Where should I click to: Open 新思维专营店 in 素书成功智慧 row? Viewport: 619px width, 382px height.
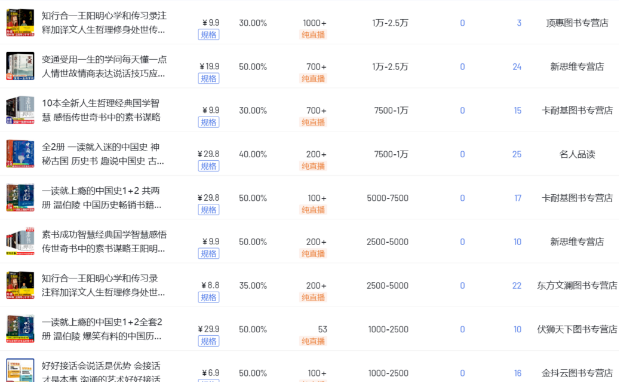click(577, 242)
